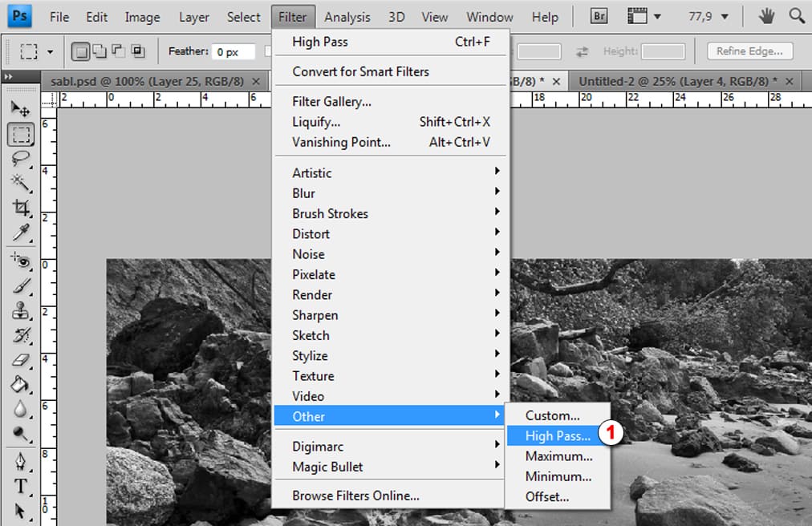This screenshot has width=812, height=526.
Task: Toggle Intersect with Selection mode
Action: click(138, 52)
